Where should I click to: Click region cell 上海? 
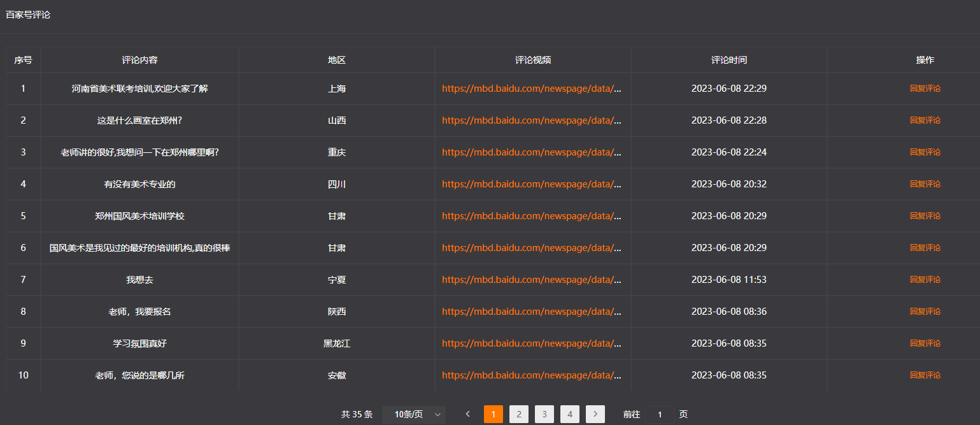[x=337, y=89]
